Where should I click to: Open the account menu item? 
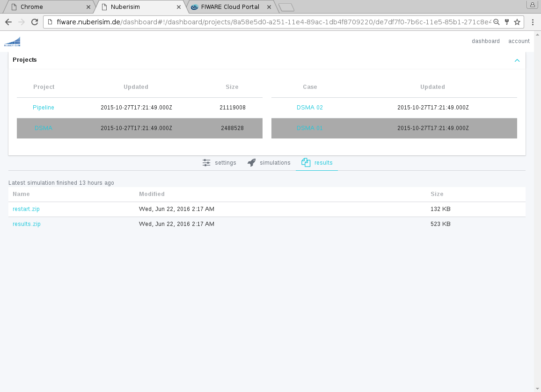pyautogui.click(x=519, y=41)
